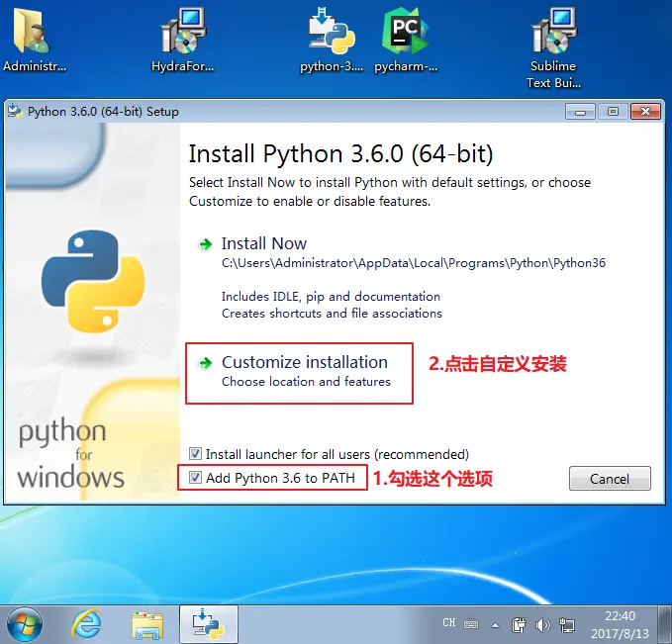Open the Administrator folder desktop icon
Viewport: 672px width, 644px height.
(35, 41)
